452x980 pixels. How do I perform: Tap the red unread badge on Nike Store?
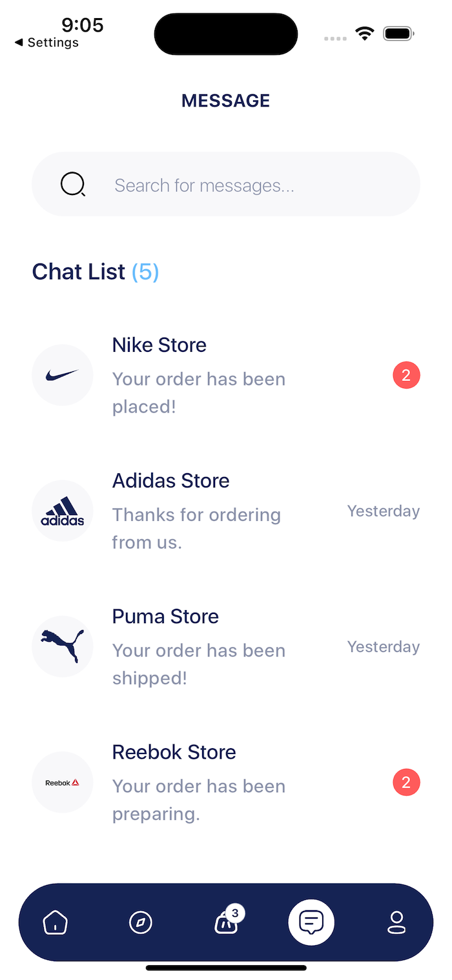pyautogui.click(x=406, y=375)
